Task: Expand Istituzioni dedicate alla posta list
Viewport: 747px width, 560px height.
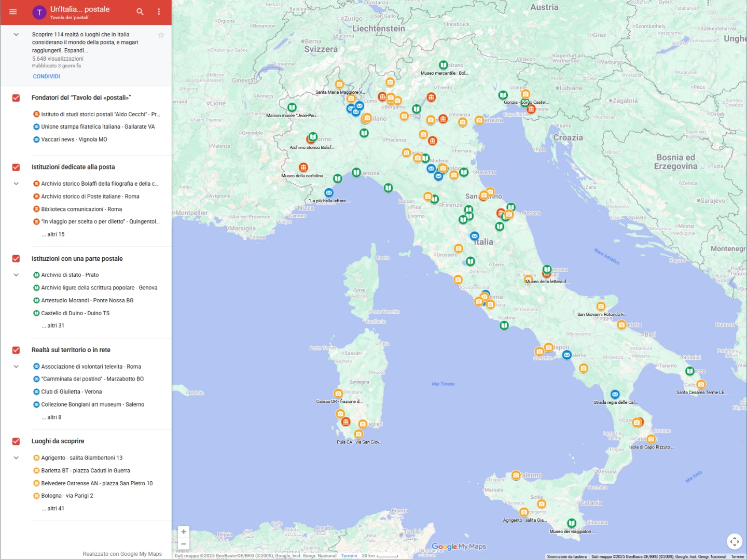Action: click(16, 184)
